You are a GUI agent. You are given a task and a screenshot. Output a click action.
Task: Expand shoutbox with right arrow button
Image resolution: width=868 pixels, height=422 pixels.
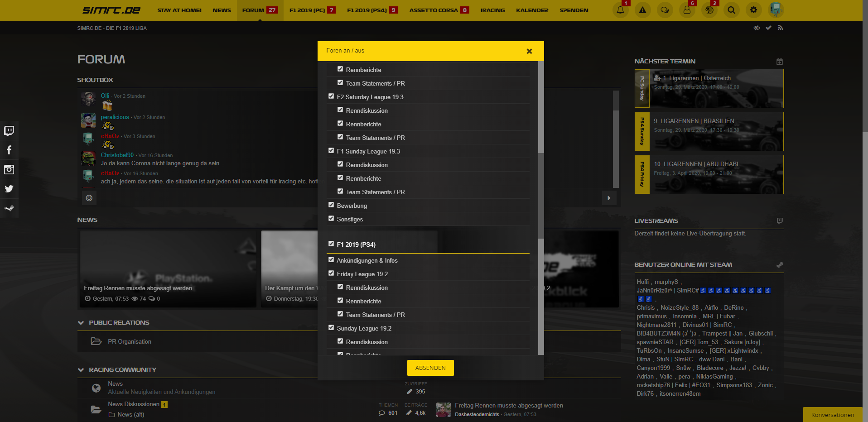pyautogui.click(x=609, y=198)
